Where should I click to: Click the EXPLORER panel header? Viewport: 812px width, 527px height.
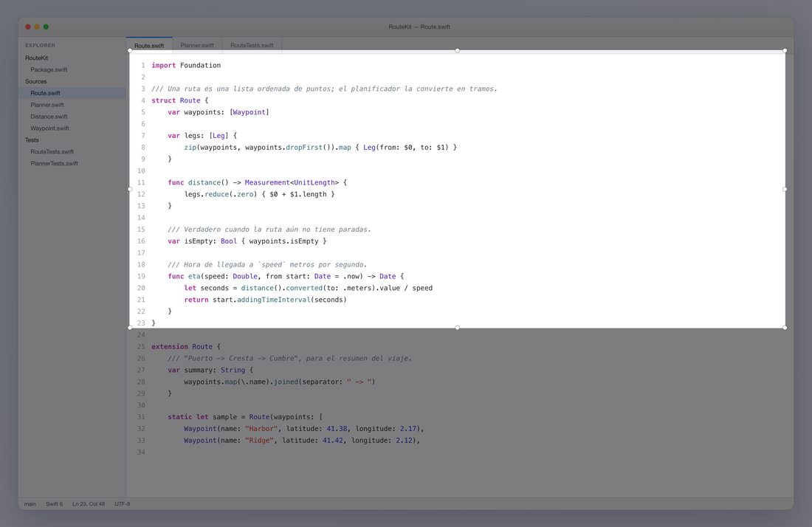click(40, 46)
